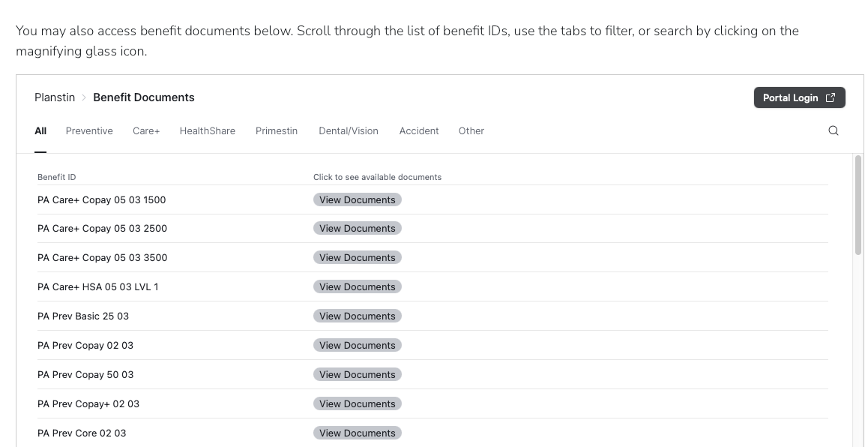Select the text PA Care+ HSA 05 03 LVL 1
The height and width of the screenshot is (447, 868).
click(x=97, y=287)
